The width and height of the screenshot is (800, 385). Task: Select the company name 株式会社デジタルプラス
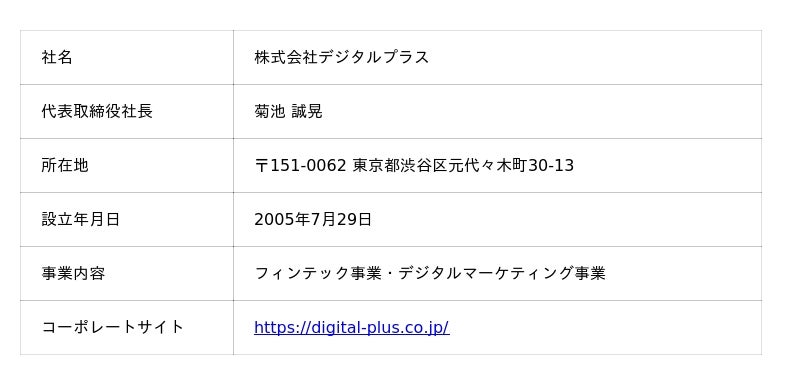coord(341,57)
